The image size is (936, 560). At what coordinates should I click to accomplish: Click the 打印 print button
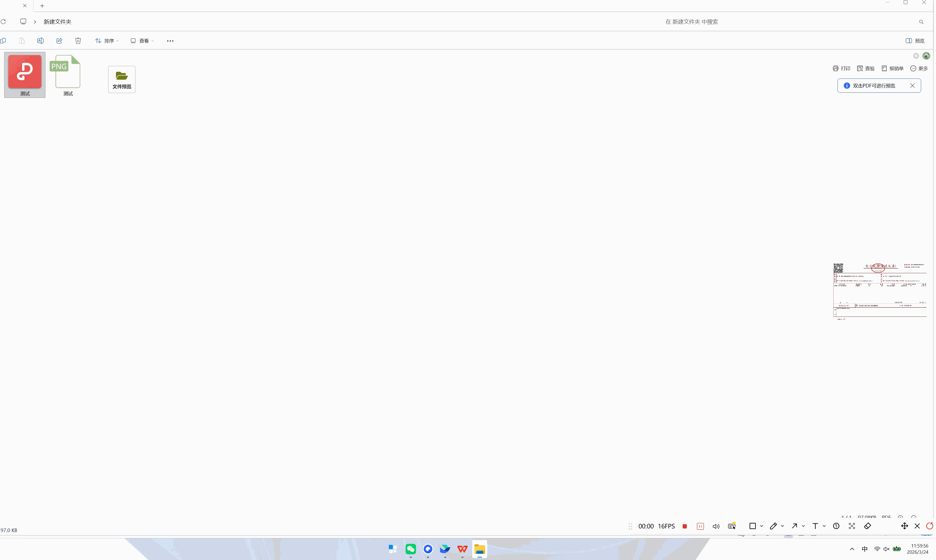(841, 68)
